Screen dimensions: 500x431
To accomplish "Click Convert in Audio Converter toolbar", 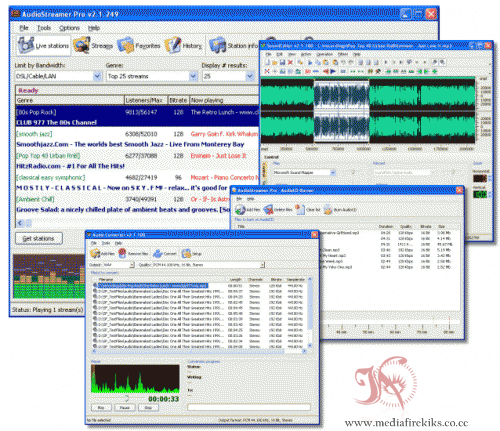I will point(165,254).
